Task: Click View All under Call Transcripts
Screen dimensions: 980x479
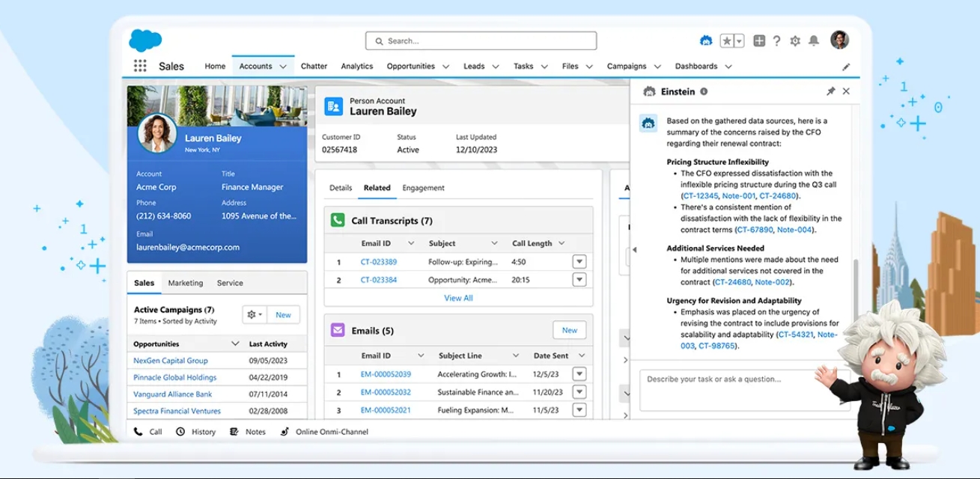Action: click(458, 298)
